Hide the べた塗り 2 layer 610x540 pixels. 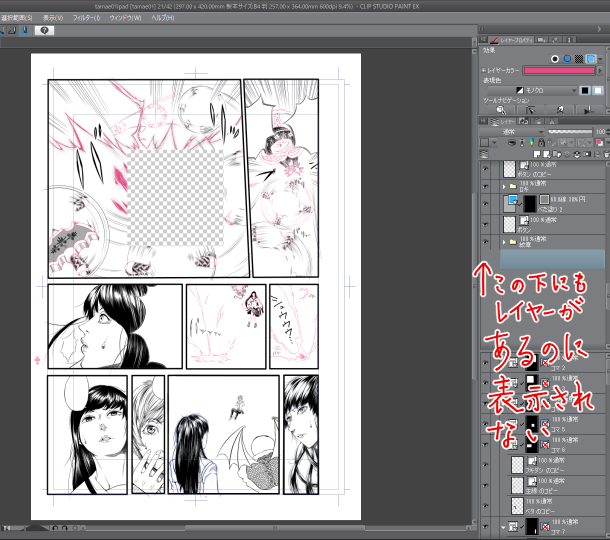[x=485, y=204]
